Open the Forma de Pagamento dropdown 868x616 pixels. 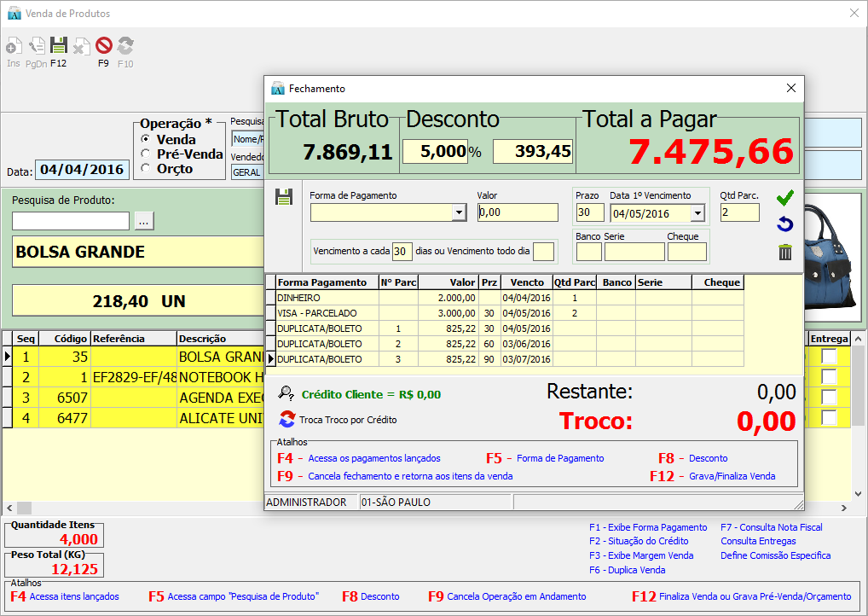pos(458,212)
